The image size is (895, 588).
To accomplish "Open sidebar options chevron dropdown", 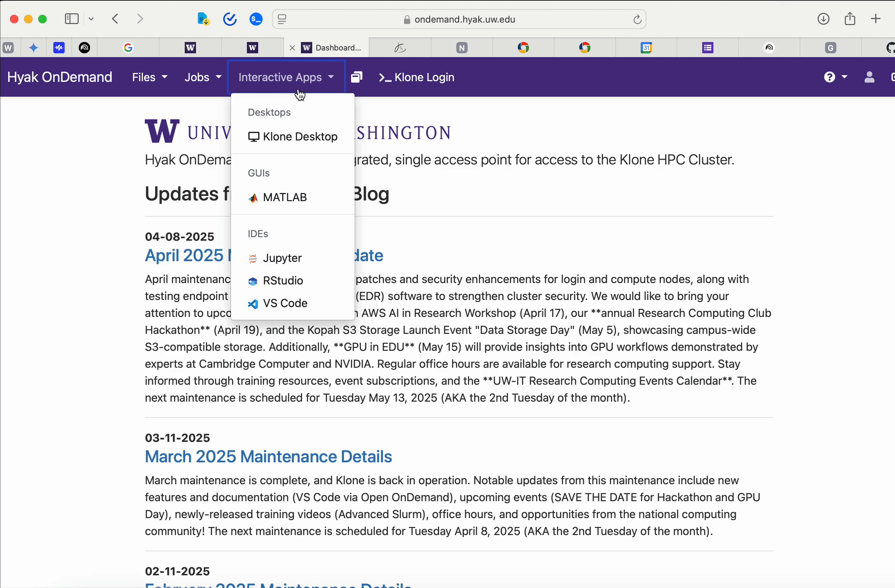I will pos(91,19).
